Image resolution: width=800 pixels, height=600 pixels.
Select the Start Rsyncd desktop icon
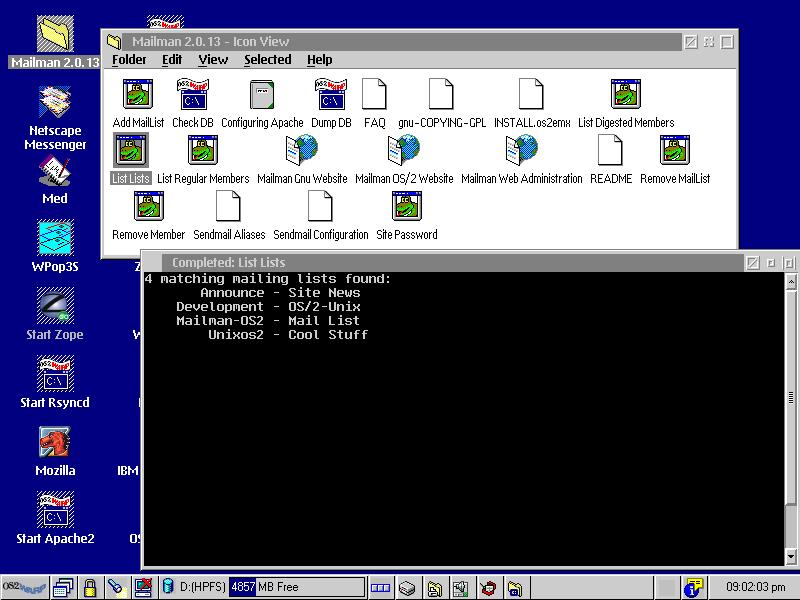click(55, 373)
